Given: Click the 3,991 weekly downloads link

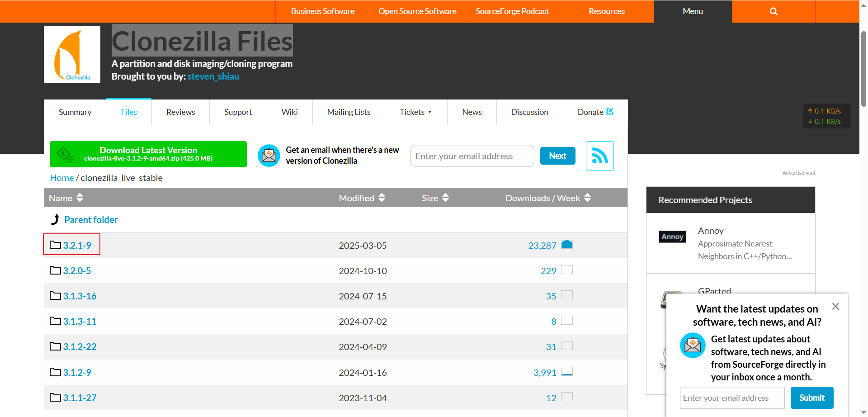Looking at the screenshot, I should point(545,373).
